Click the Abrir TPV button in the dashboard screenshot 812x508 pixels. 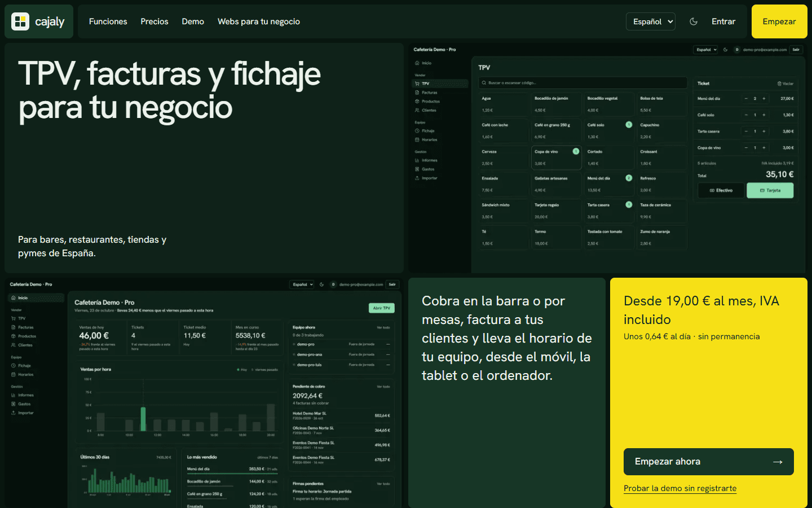coord(382,308)
